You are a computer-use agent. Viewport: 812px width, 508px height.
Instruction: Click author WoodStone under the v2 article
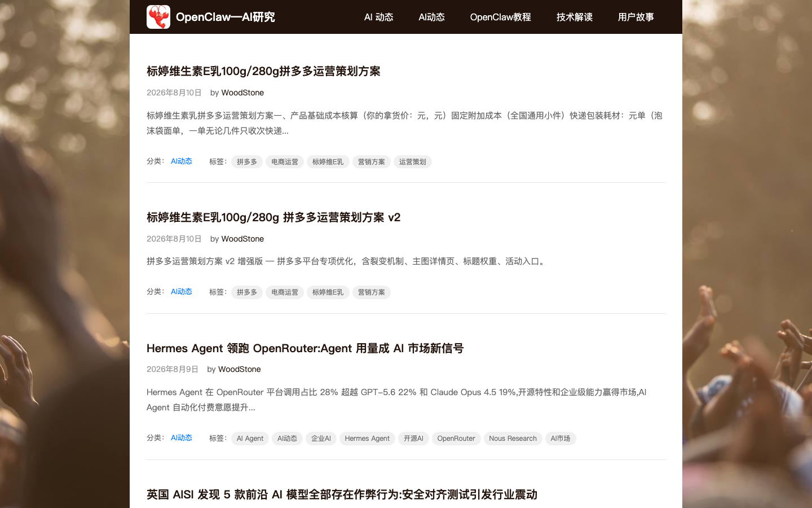click(242, 239)
